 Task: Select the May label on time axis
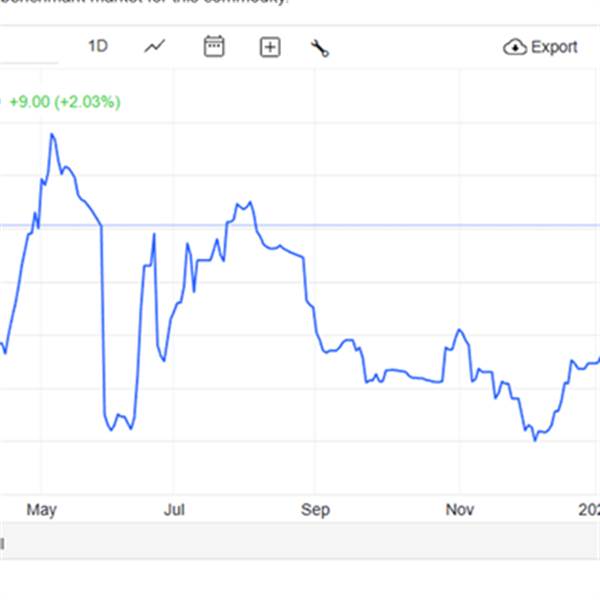coord(41,510)
